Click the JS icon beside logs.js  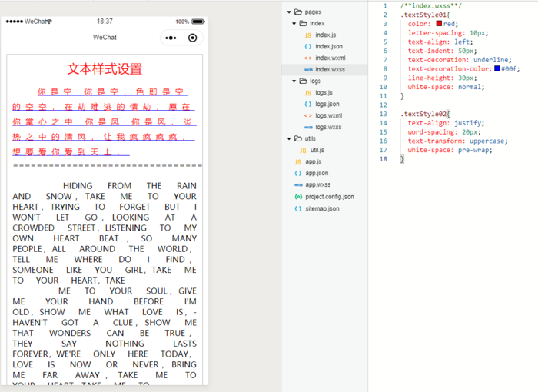(307, 93)
